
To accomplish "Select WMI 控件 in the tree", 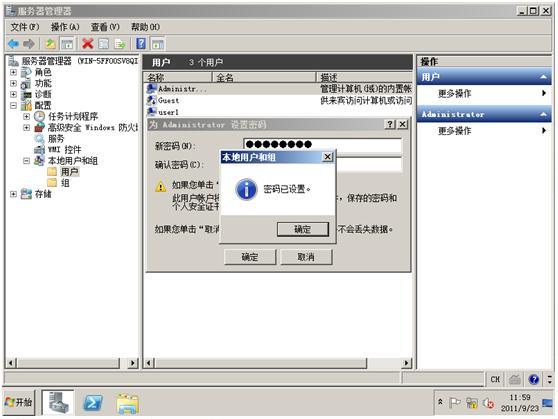I will 64,150.
